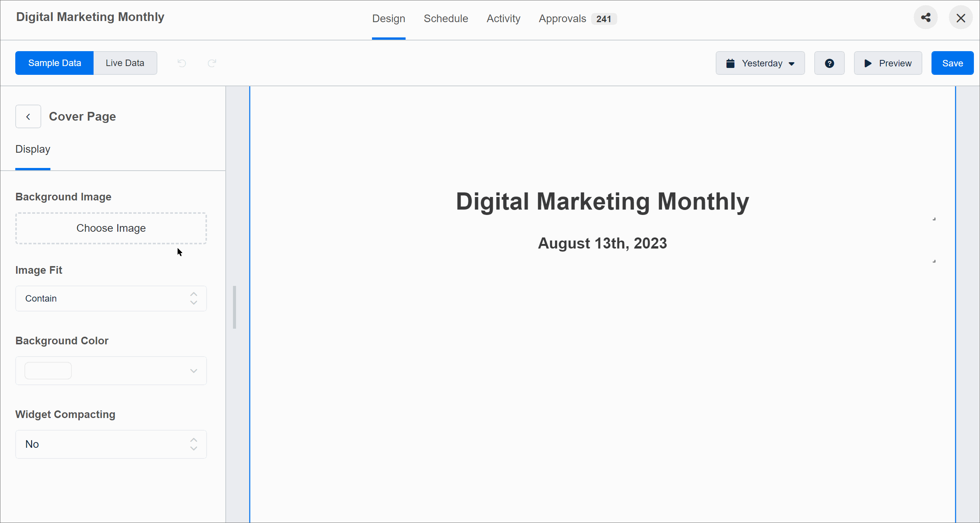Click the white Background Color swatch

coord(48,371)
